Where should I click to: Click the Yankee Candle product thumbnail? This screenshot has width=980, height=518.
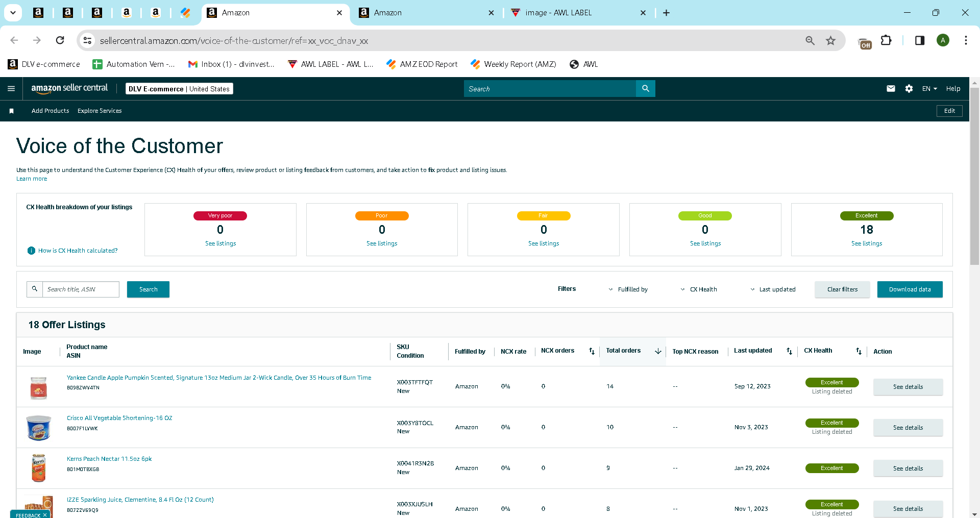(39, 387)
